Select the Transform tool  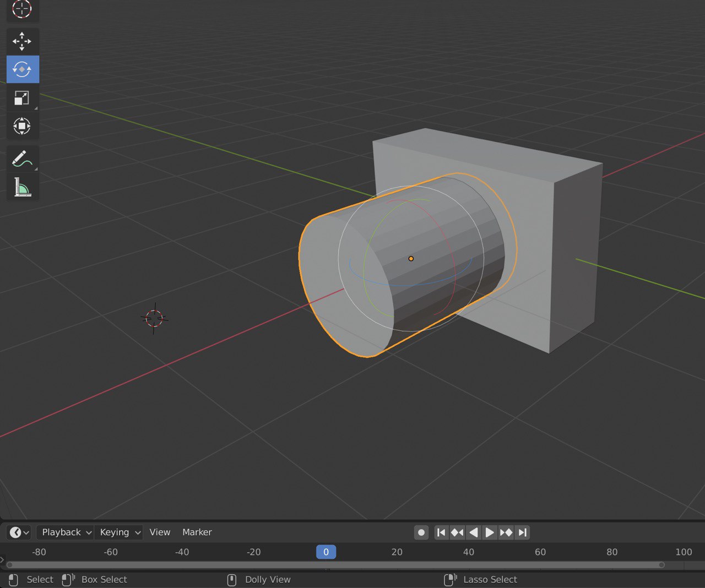tap(22, 126)
